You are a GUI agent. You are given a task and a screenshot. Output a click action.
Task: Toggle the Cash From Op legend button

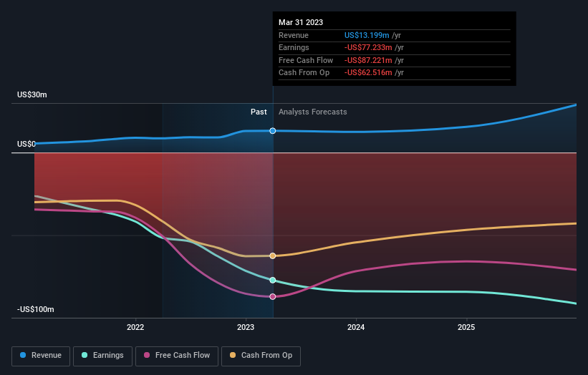click(x=261, y=356)
